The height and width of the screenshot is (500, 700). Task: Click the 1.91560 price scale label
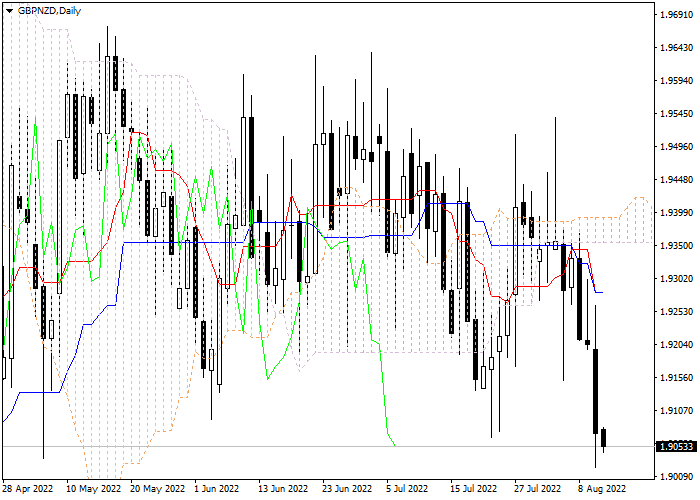point(677,378)
